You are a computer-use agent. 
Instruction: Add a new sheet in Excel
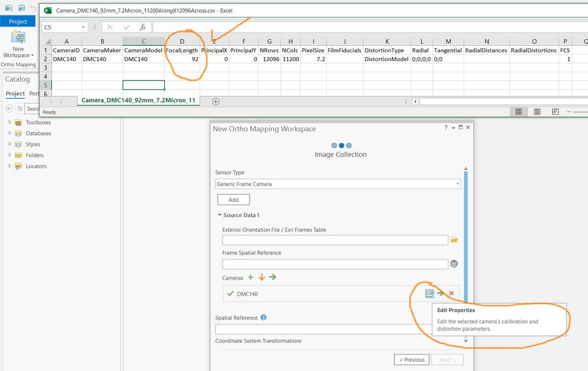coord(215,102)
